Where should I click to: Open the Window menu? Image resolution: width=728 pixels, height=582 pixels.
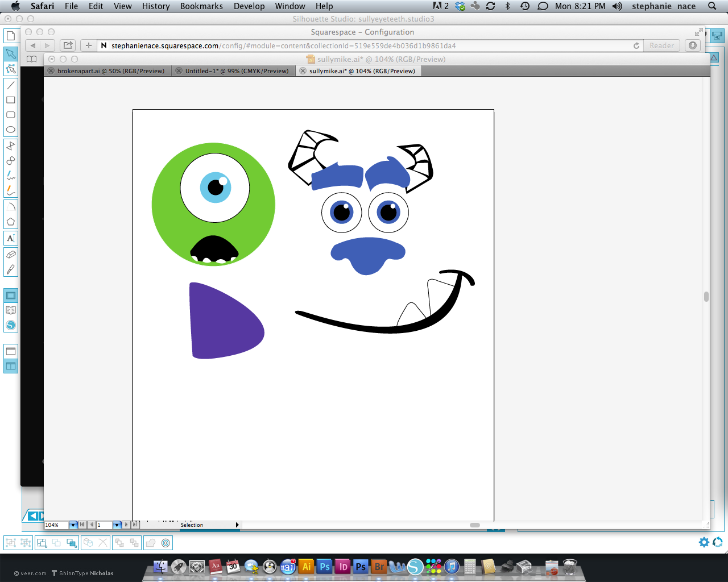coord(290,6)
